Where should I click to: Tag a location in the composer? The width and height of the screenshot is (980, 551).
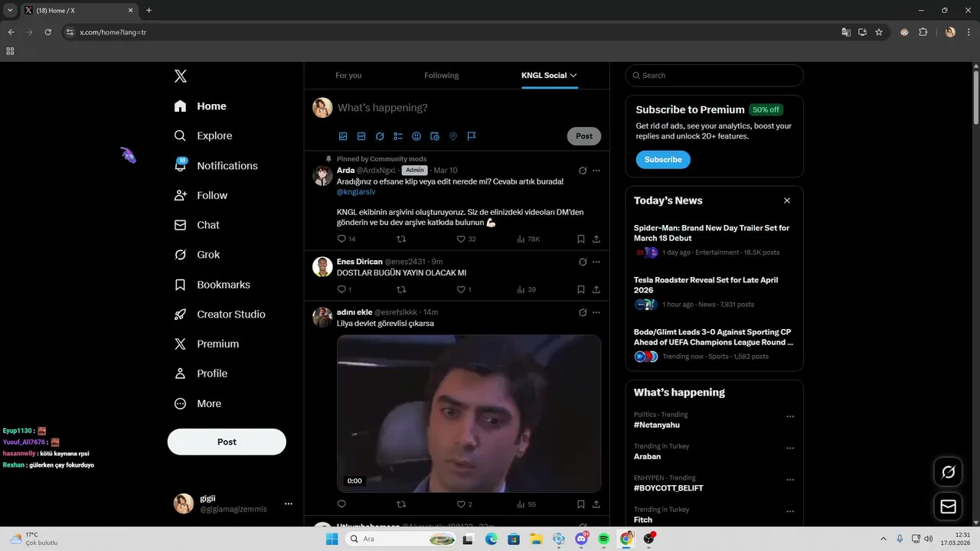tap(453, 136)
